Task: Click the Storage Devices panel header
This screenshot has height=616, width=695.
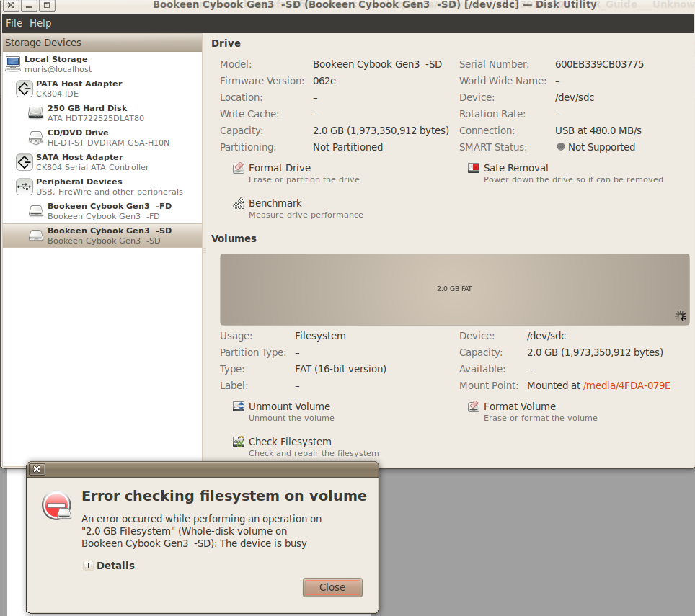Action: [102, 43]
